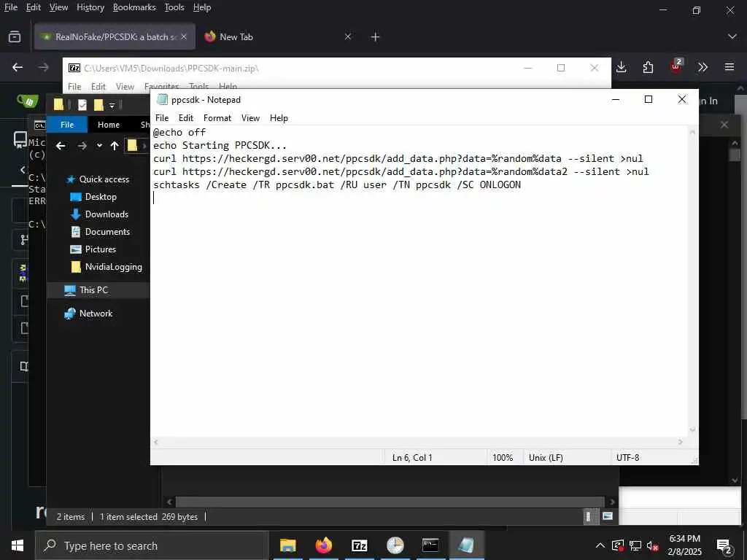Screen dimensions: 747x560
Task: Open Notepad's Format menu
Action: pos(217,118)
